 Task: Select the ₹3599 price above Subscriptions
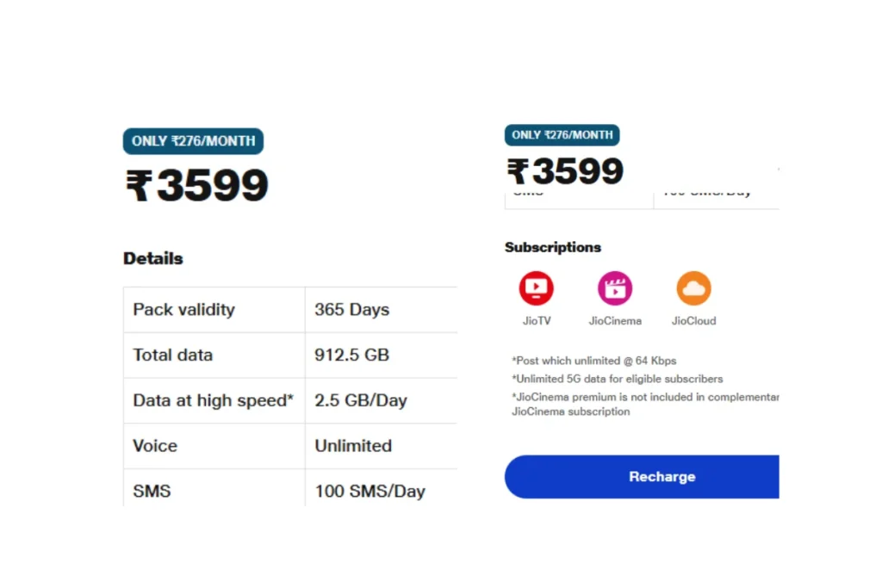[x=565, y=171]
